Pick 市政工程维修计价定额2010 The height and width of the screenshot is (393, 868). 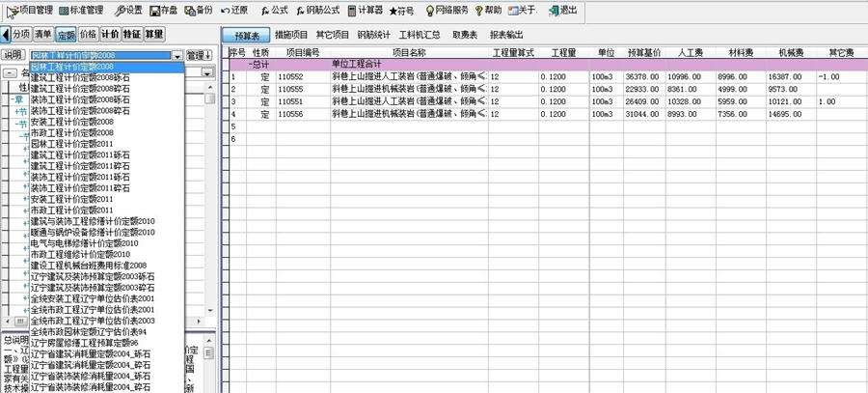pos(80,254)
